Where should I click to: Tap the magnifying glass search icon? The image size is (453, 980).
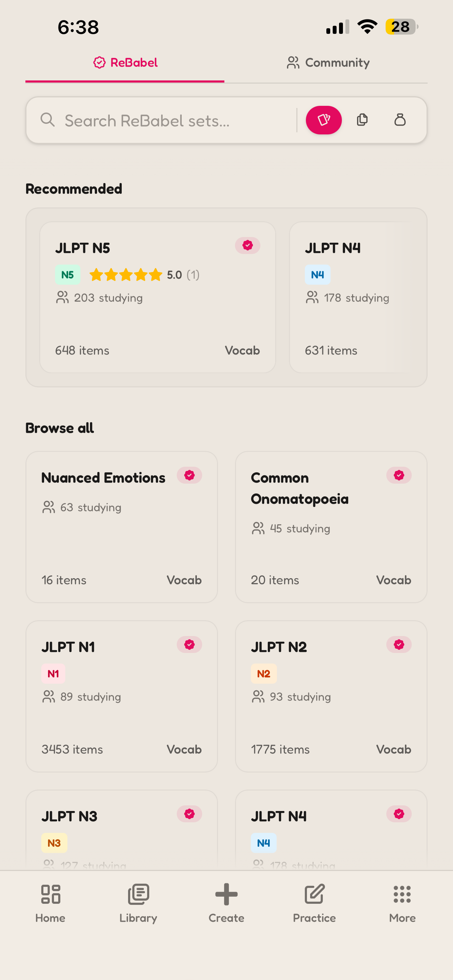click(x=48, y=120)
